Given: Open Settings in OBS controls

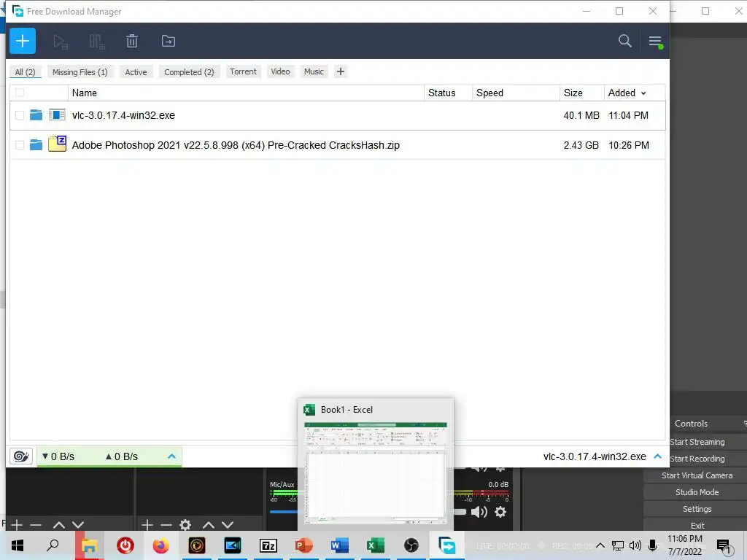Looking at the screenshot, I should [x=697, y=509].
